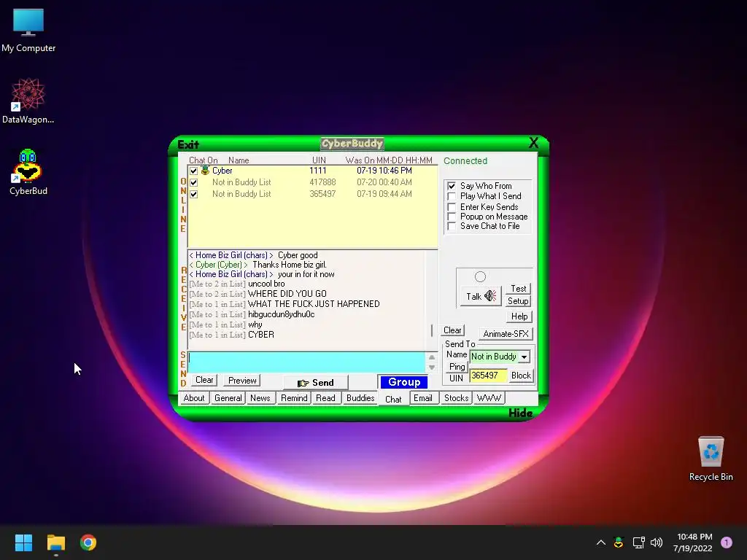
Task: Click into the cyan send message field
Action: [306, 362]
